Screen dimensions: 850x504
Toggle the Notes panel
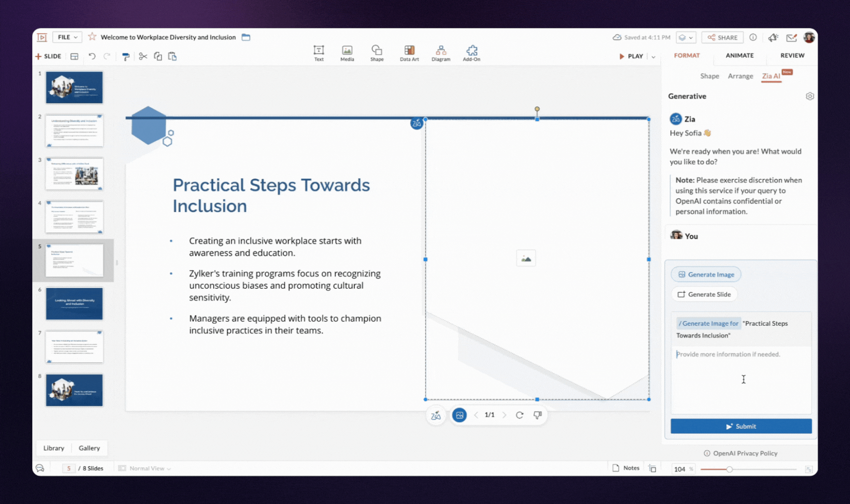click(x=626, y=468)
